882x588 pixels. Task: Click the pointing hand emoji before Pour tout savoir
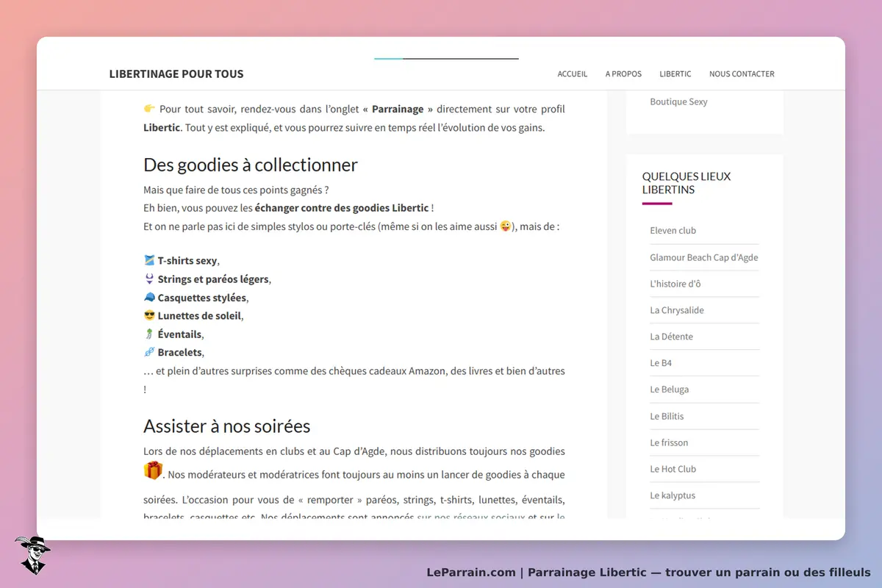coord(149,109)
